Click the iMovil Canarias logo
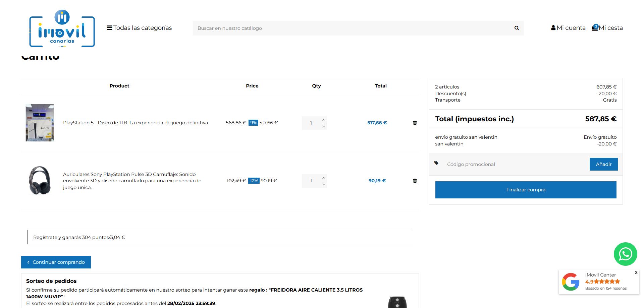644x308 pixels. click(x=62, y=29)
